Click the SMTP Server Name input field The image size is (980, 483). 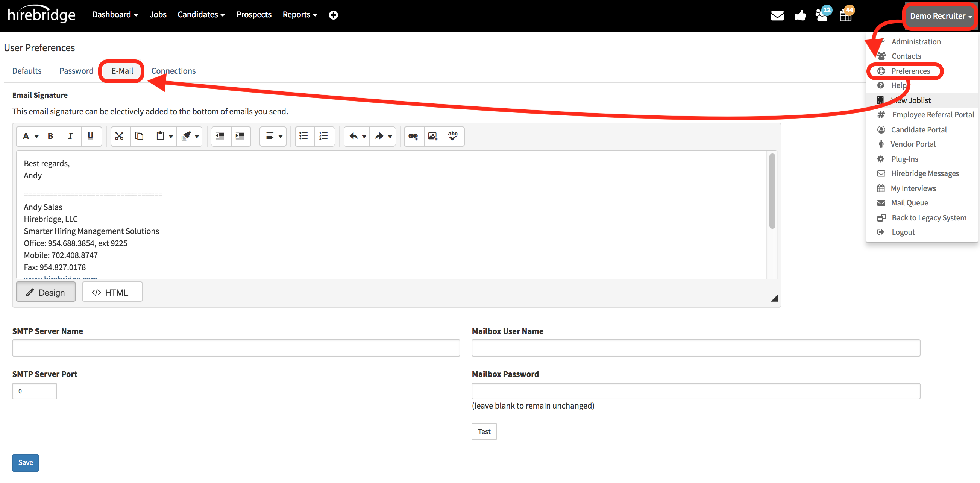pos(235,348)
